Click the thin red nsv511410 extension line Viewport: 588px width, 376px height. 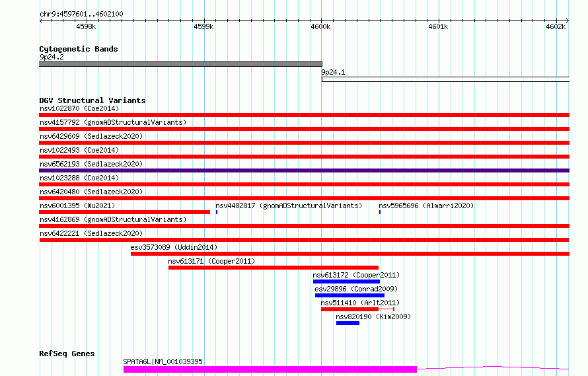click(x=386, y=309)
